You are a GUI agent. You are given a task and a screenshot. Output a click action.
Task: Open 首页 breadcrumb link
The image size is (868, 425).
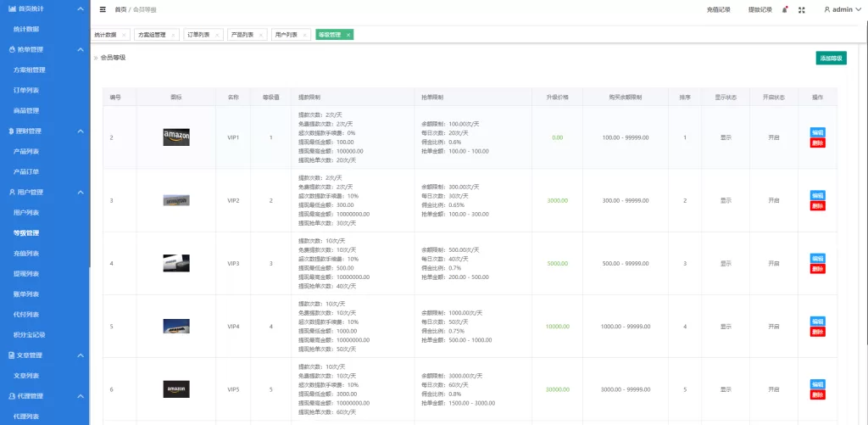(120, 9)
